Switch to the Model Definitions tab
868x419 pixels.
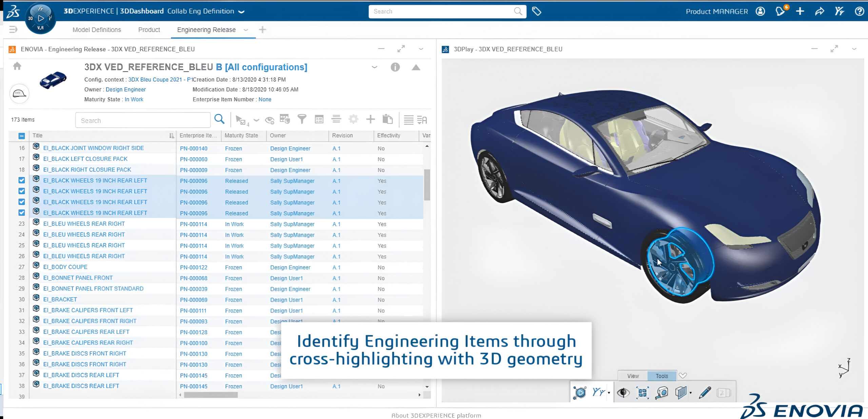pos(97,30)
